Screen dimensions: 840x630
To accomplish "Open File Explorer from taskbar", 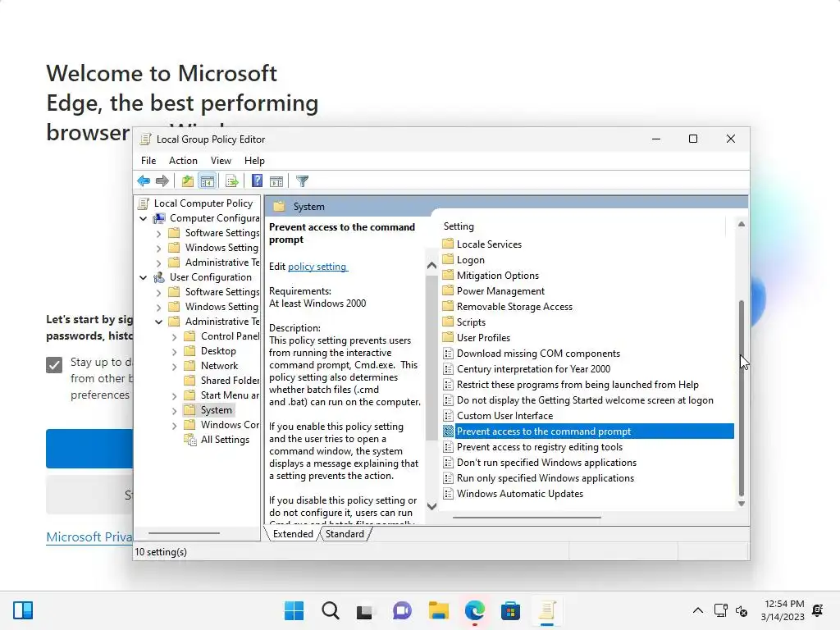I will [438, 610].
